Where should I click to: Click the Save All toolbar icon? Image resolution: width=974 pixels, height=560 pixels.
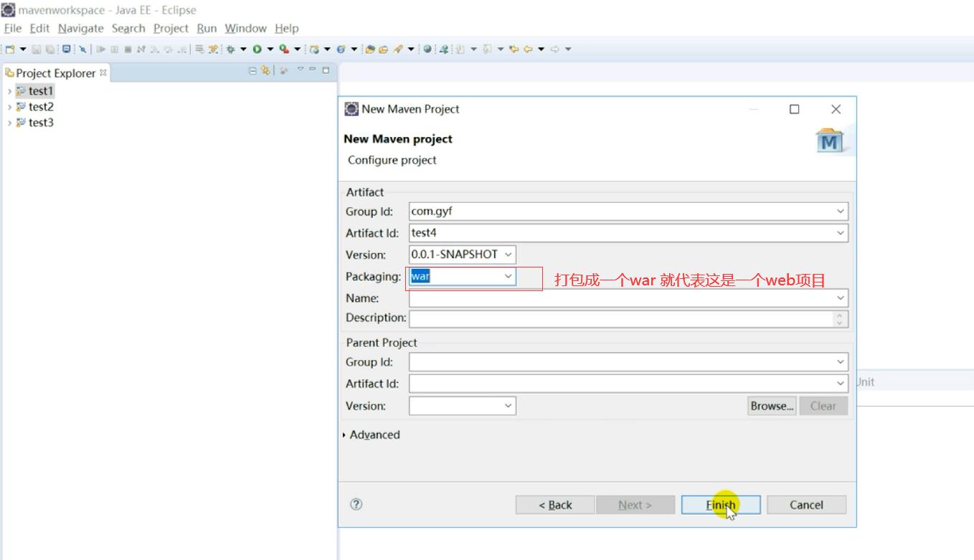coord(50,49)
